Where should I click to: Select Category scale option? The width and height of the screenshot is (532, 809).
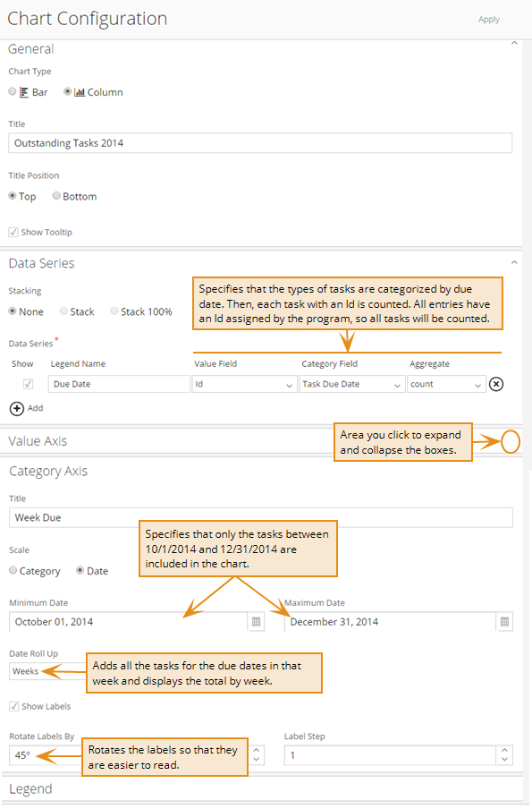pos(13,570)
